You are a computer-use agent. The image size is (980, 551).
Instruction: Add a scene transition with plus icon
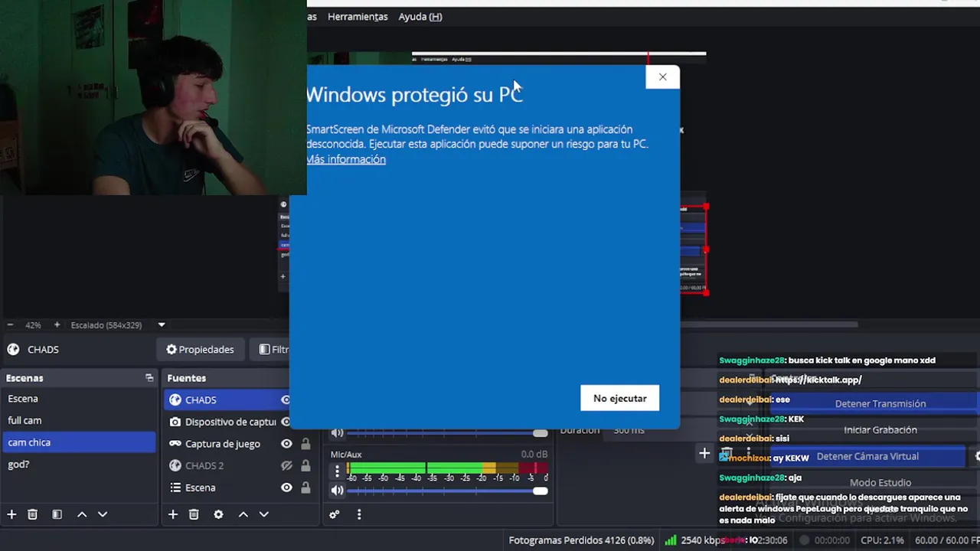pyautogui.click(x=704, y=454)
